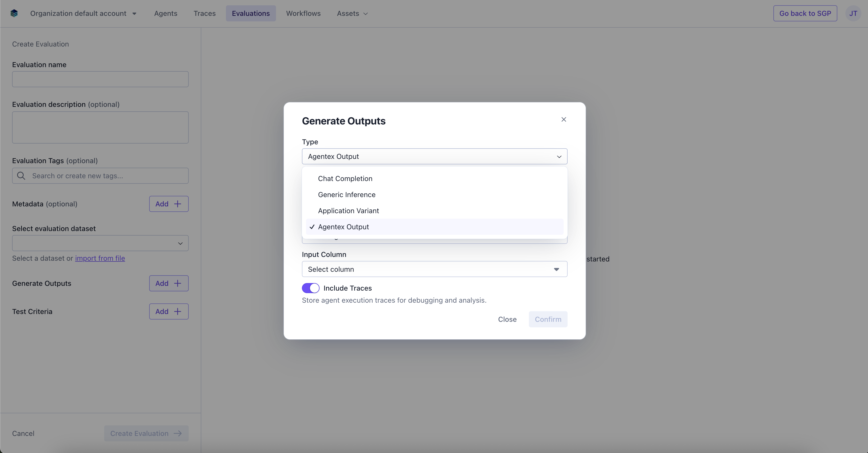Click the Add plus icon beside Metadata

tap(178, 204)
